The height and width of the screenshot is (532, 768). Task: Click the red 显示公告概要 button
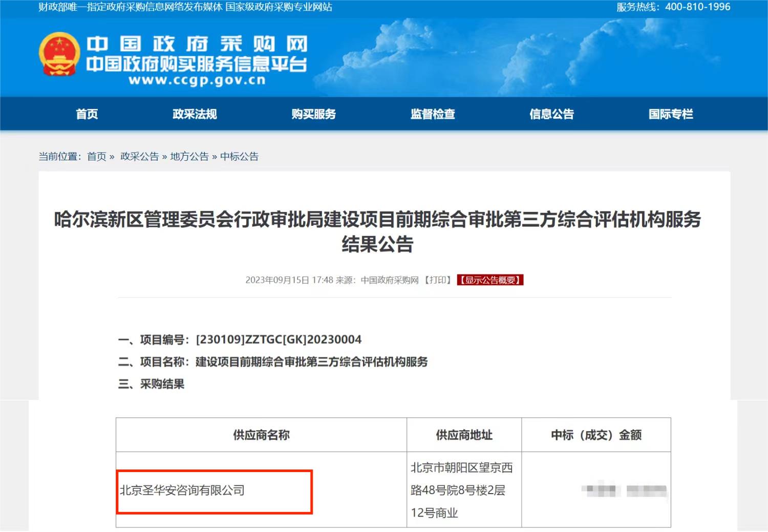point(490,280)
